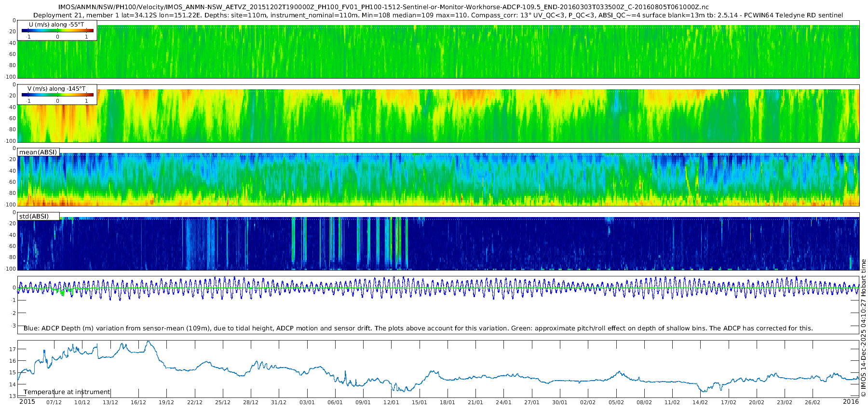Select the 31/12 date tick label
This screenshot has width=868, height=410.
[x=279, y=402]
